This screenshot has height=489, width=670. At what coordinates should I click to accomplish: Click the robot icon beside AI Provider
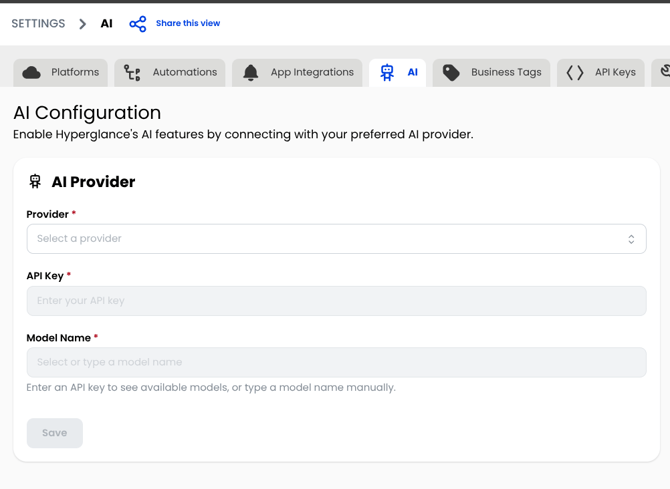pos(35,182)
